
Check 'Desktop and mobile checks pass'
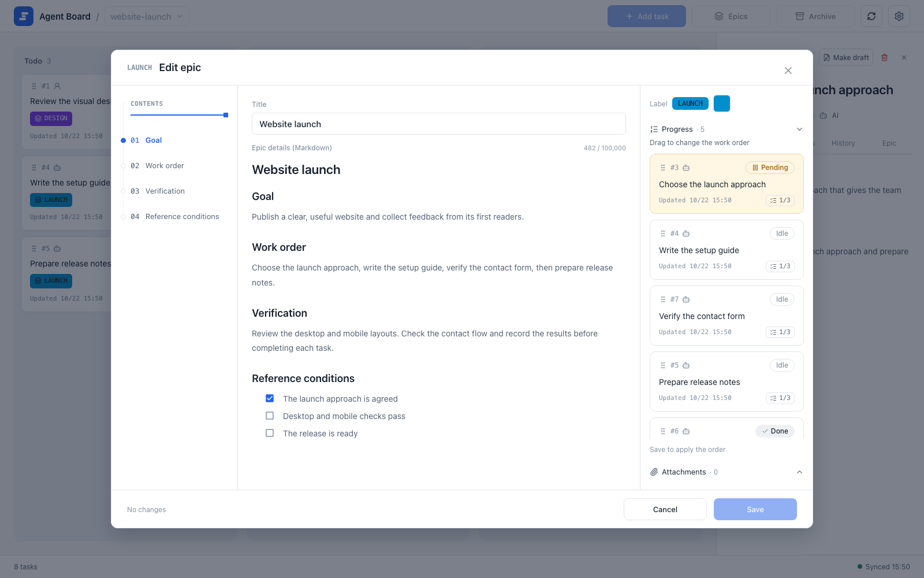[270, 416]
